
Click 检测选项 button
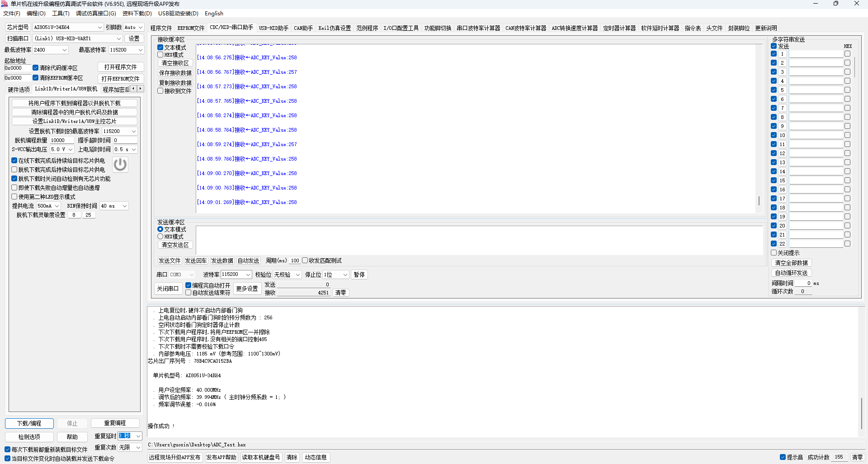pyautogui.click(x=29, y=437)
